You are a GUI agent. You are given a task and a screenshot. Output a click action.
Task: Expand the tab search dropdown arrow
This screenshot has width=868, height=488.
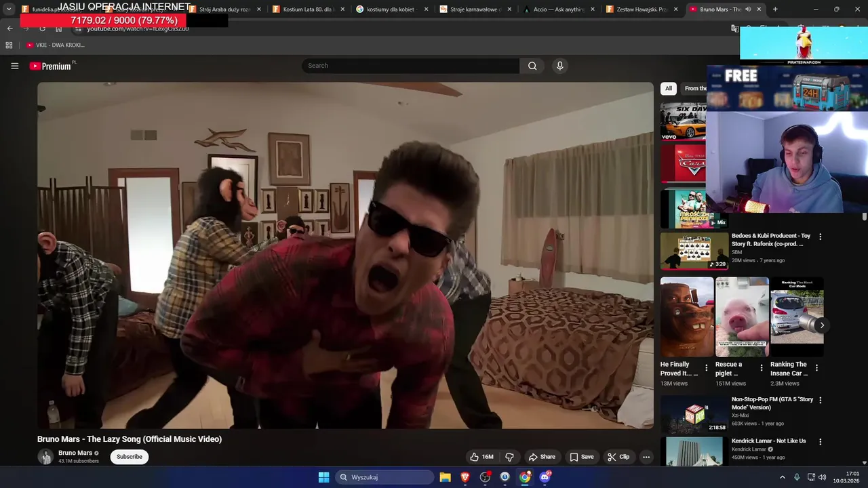pos(9,9)
